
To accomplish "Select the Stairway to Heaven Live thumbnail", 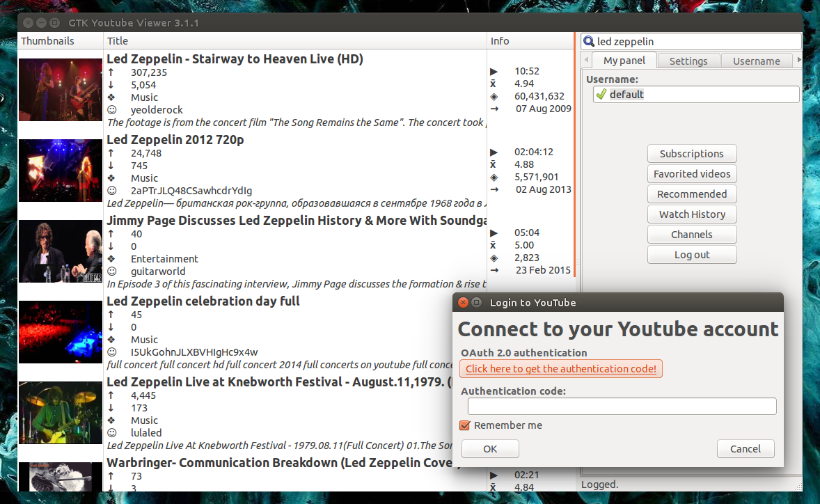I will click(x=60, y=89).
